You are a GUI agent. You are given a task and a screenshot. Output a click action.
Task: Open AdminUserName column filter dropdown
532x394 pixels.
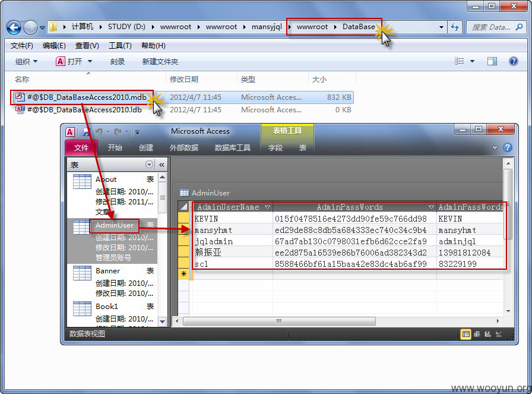point(267,207)
